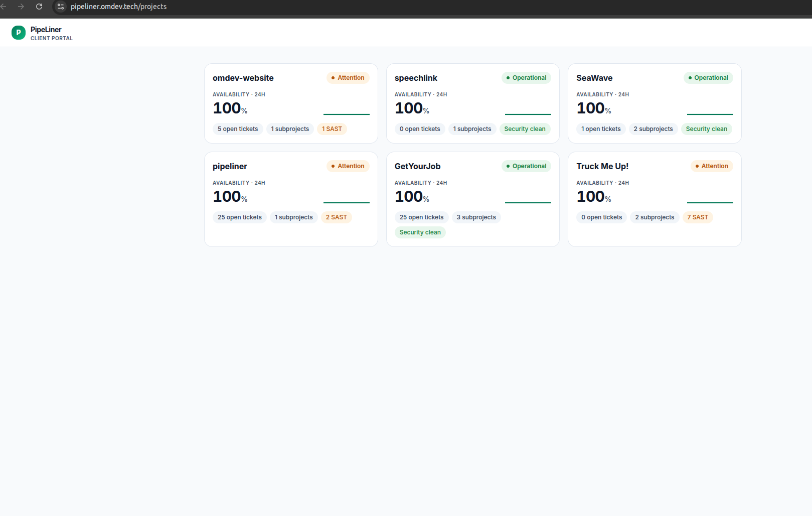Select the '3 subprojects' chip

click(476, 217)
